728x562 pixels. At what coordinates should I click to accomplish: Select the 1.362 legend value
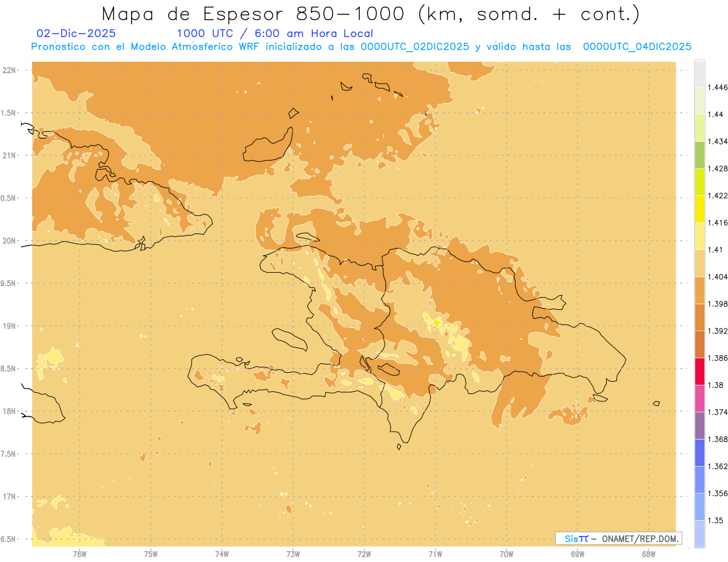click(718, 466)
